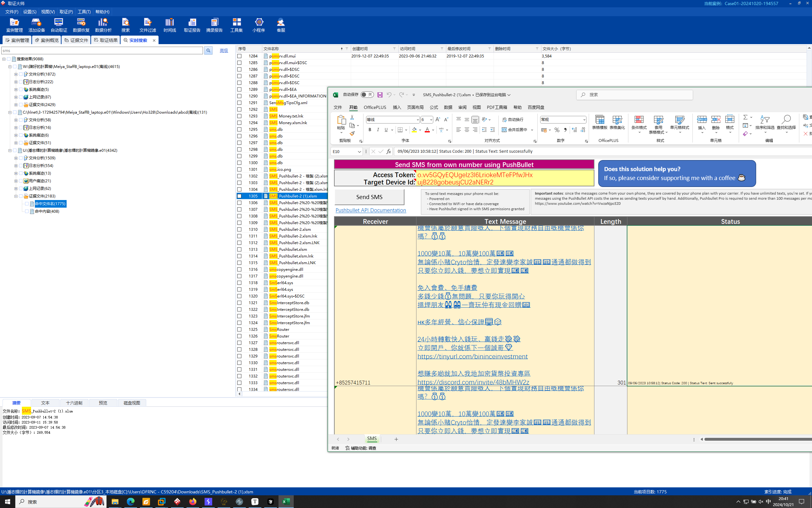Expand the 文件分析(1872) tree node

coord(16,74)
